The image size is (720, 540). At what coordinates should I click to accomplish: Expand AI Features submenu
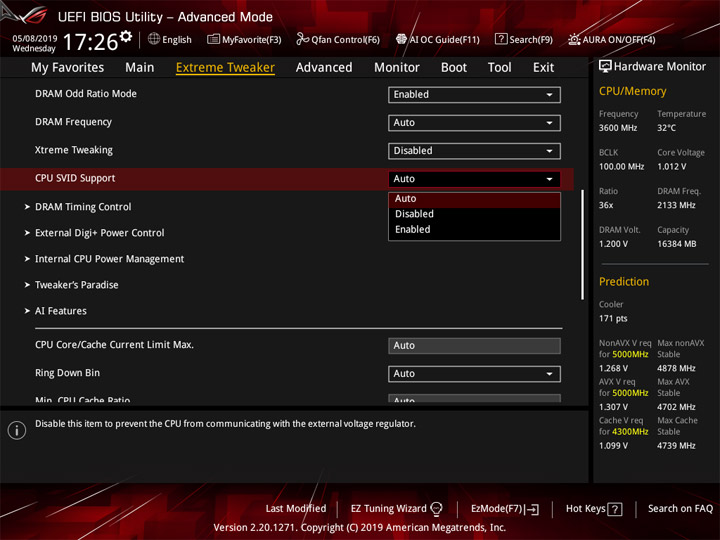click(61, 311)
